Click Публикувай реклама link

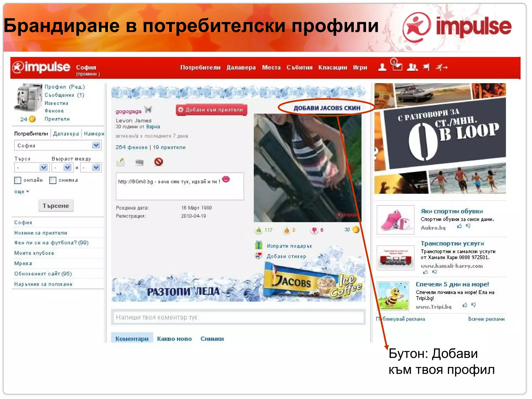click(400, 319)
